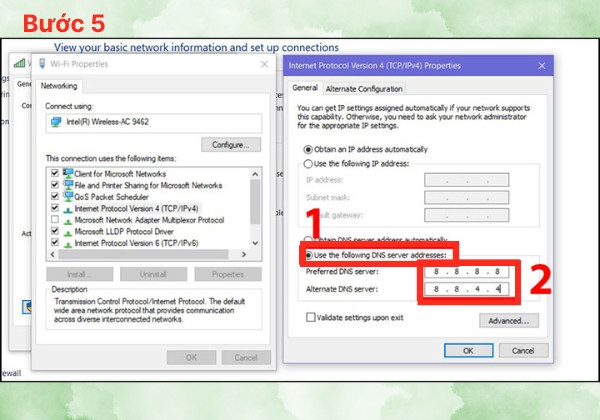The image size is (600, 420).
Task: Close the TCP/IPv4 Properties dialog
Action: coord(542,66)
